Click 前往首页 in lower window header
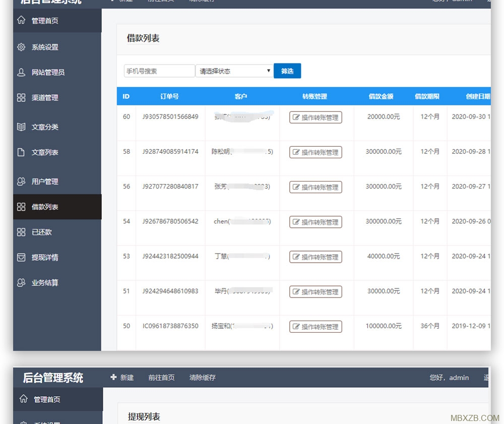The width and height of the screenshot is (504, 424). [x=161, y=378]
